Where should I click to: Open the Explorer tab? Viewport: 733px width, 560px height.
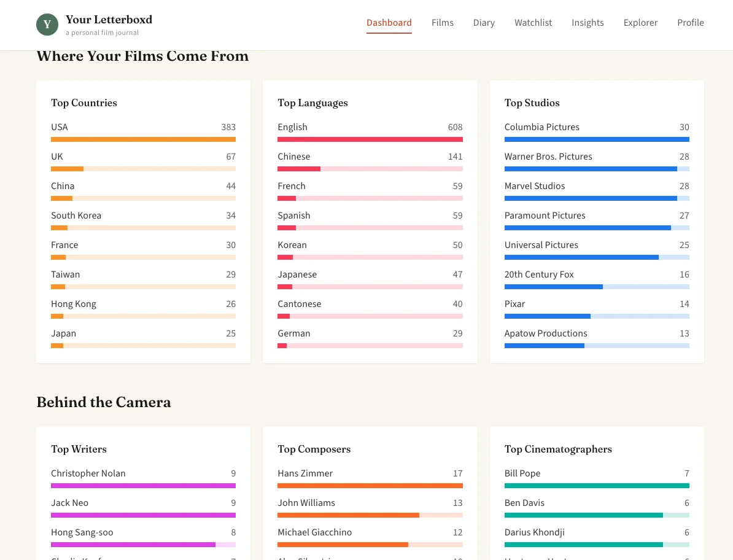point(640,23)
